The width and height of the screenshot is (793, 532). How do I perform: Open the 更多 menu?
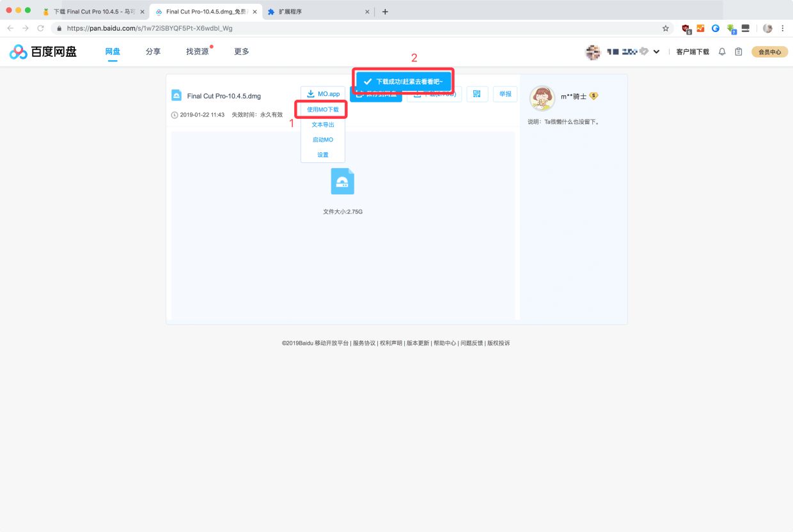pos(242,52)
